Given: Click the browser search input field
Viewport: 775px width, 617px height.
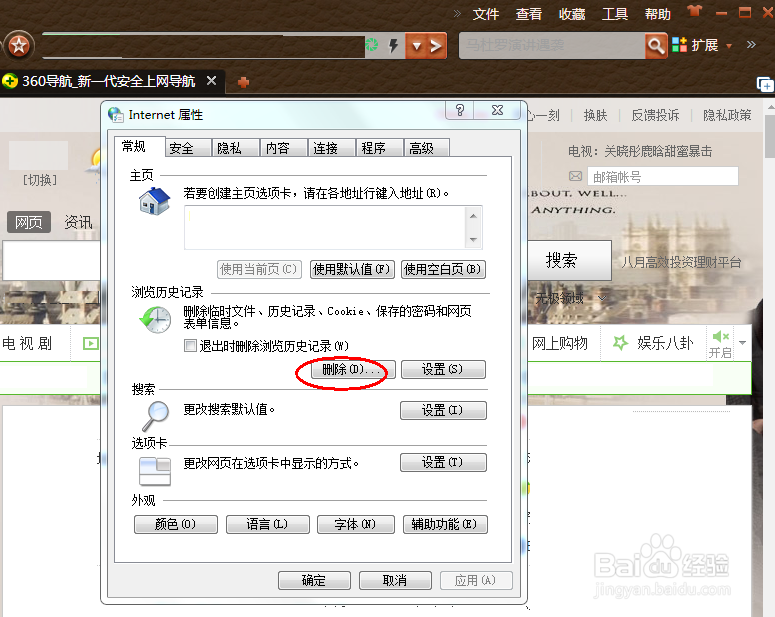Looking at the screenshot, I should click(x=552, y=46).
